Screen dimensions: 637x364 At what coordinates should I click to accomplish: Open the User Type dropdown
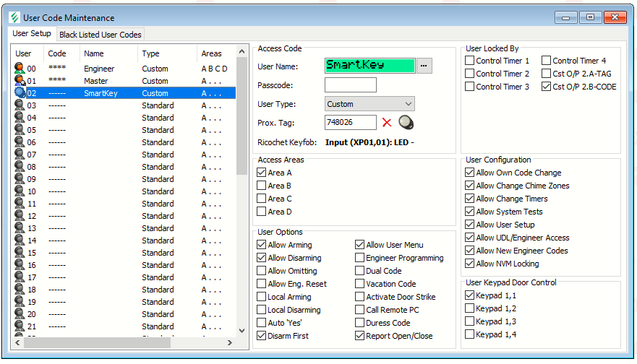[x=369, y=104]
